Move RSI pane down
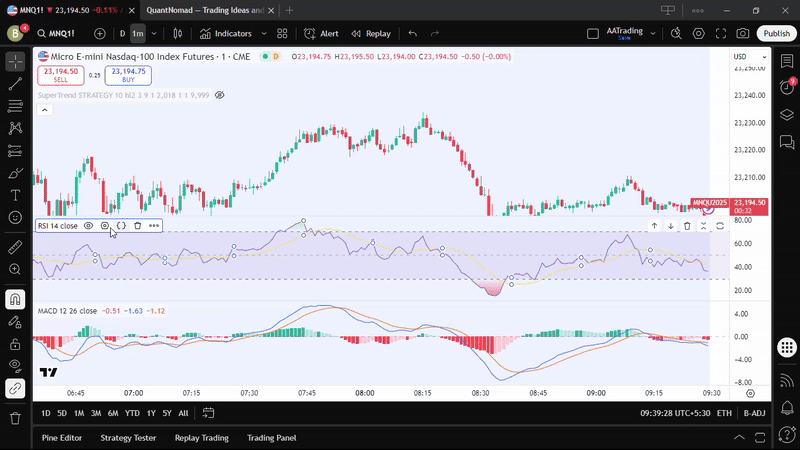Screen dimensions: 800x450 pyautogui.click(x=670, y=226)
